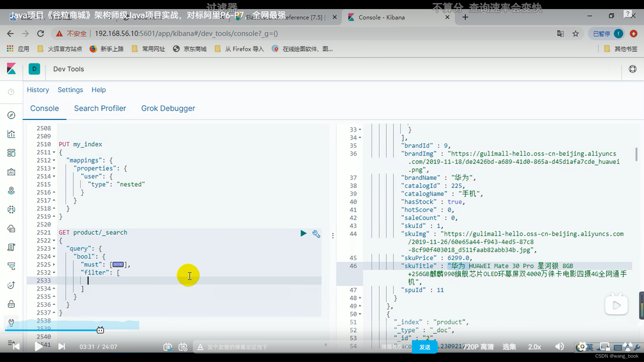Collapse the mappings block at line 2512
Viewport: 644px width, 362px height.
point(54,161)
